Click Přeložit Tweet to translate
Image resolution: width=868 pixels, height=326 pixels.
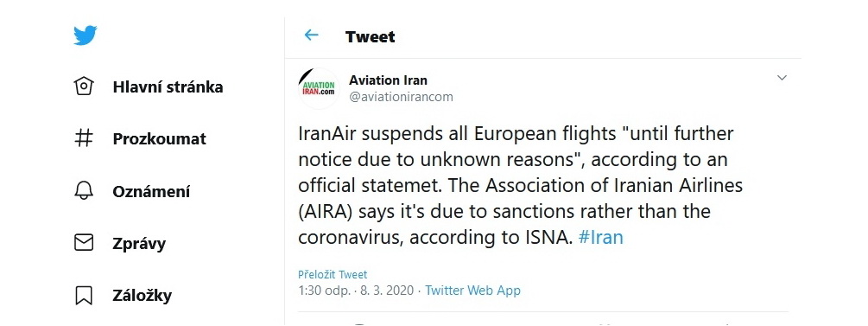point(333,274)
